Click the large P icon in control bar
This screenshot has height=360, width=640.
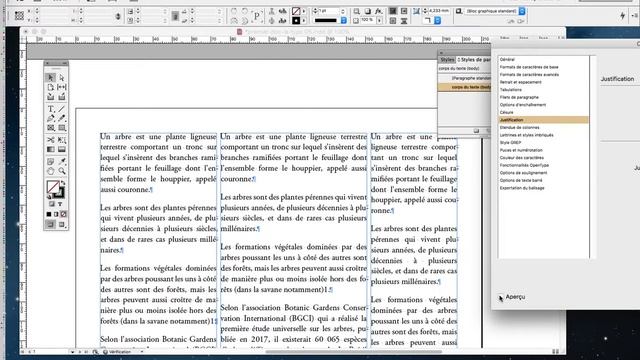257,16
